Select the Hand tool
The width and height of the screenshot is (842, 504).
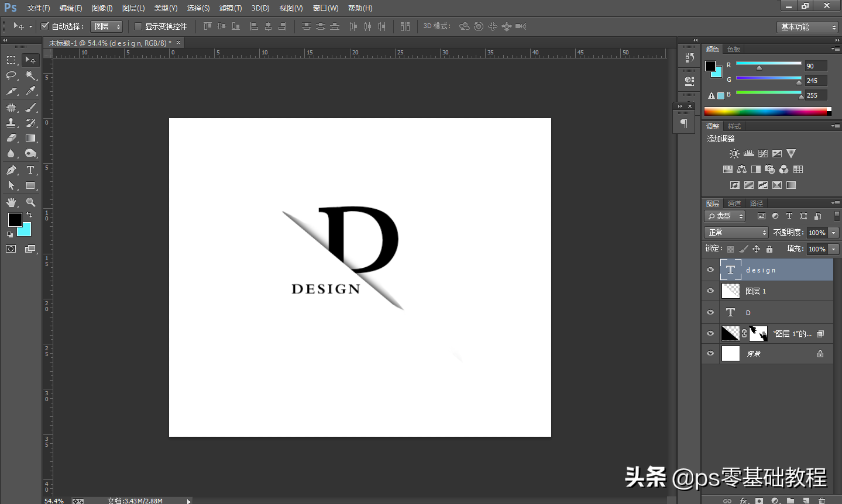pyautogui.click(x=11, y=202)
